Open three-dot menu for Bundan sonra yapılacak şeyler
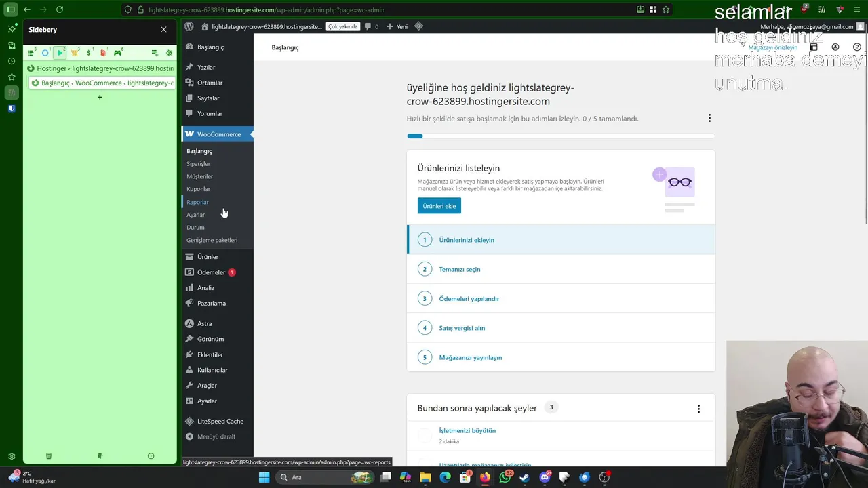The height and width of the screenshot is (488, 868). click(698, 409)
